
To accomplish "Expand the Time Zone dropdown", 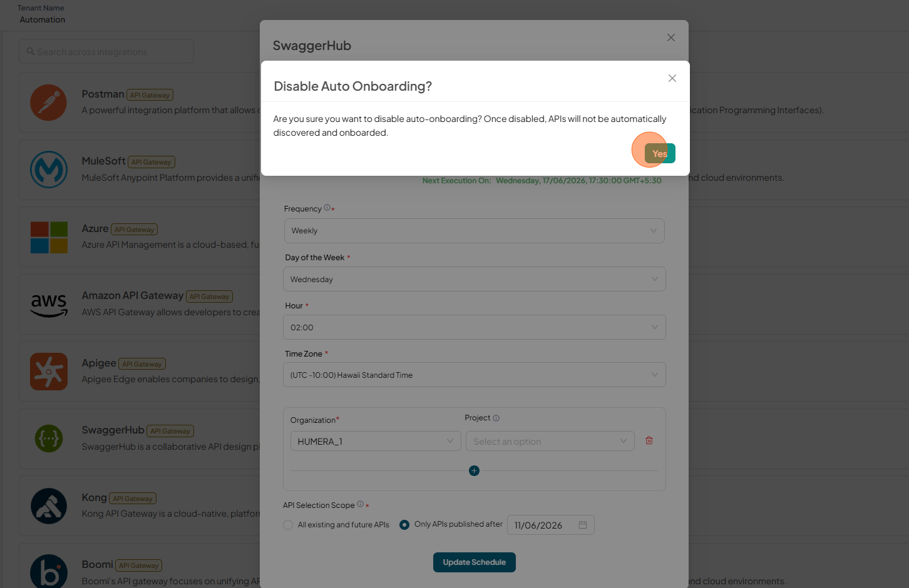I will [474, 375].
